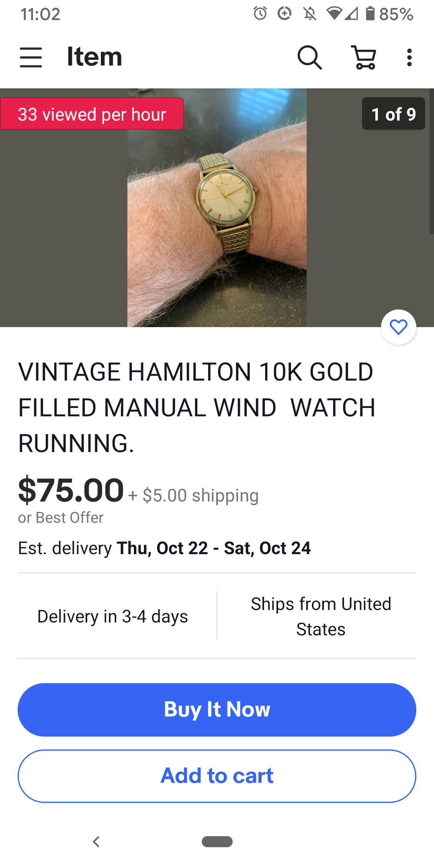Tap the search magnifier icon
Screen dimensions: 434x868
(x=309, y=57)
